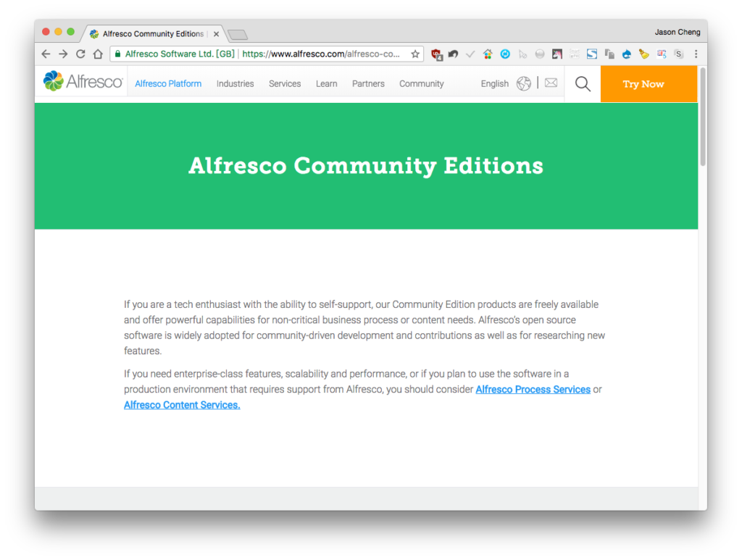Open the uBlock Origin shield extension
This screenshot has width=742, height=560.
pyautogui.click(x=436, y=54)
